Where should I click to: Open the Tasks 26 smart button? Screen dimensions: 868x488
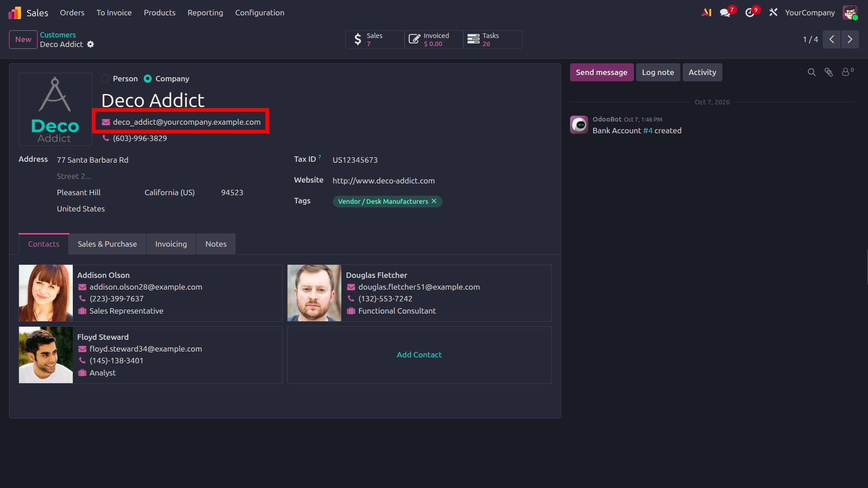point(493,39)
